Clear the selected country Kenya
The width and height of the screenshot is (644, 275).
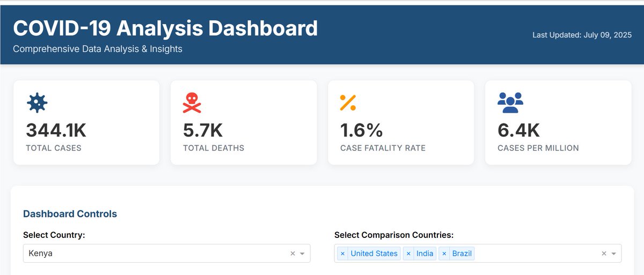click(x=292, y=254)
